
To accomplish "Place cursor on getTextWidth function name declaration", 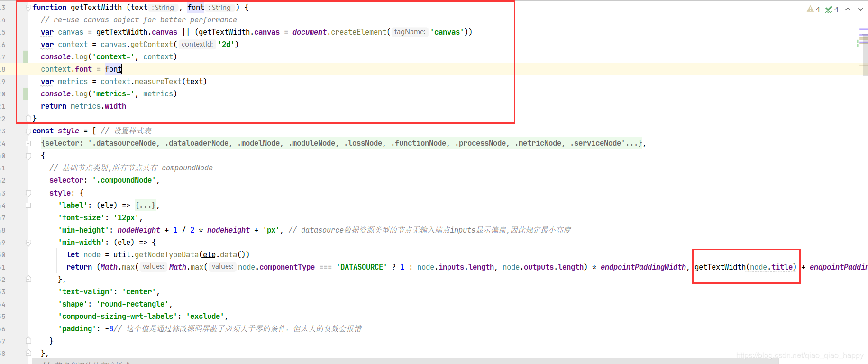I will [x=96, y=8].
